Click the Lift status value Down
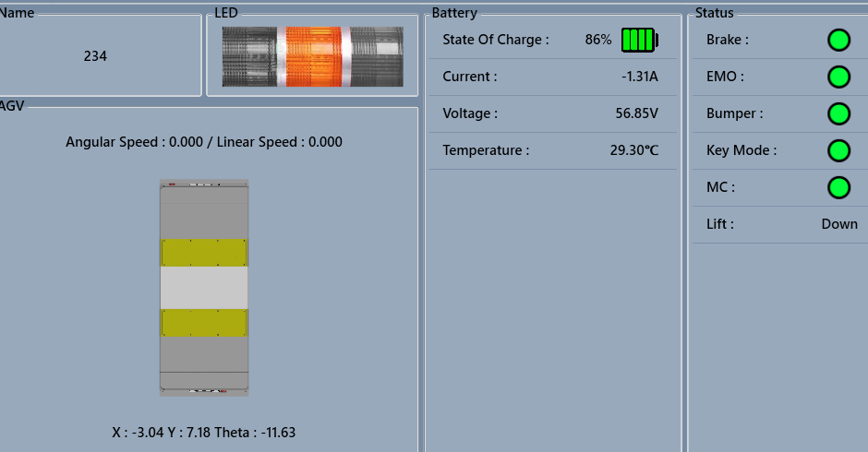Viewport: 868px width, 452px height. point(839,224)
